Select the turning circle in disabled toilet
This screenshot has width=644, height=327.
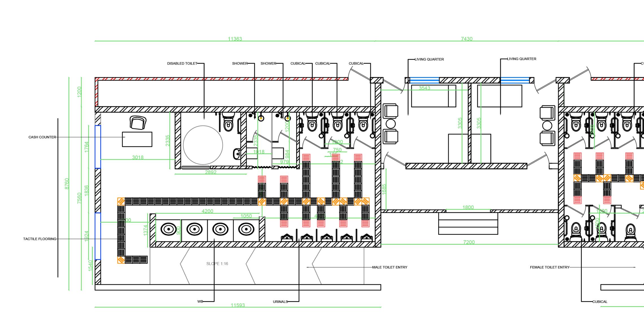pyautogui.click(x=203, y=145)
